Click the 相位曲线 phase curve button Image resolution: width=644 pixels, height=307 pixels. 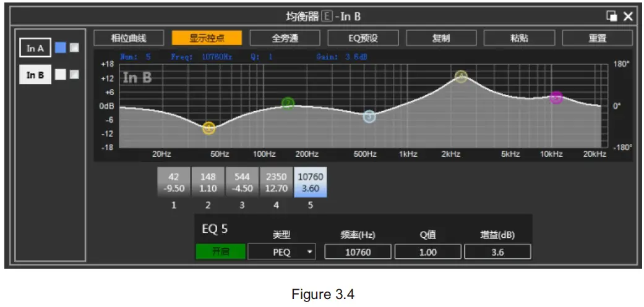coord(129,38)
